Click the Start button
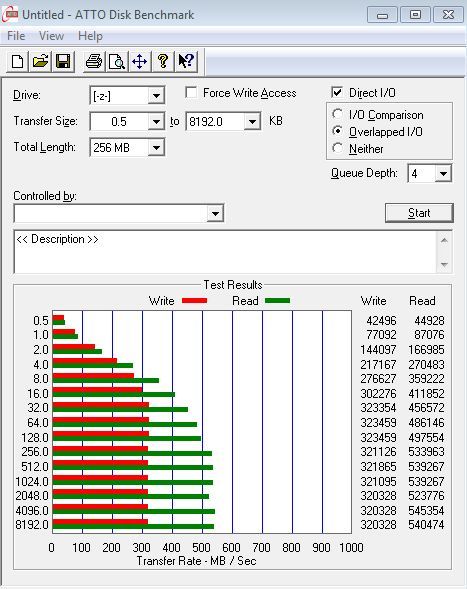The height and width of the screenshot is (589, 467). [x=419, y=213]
